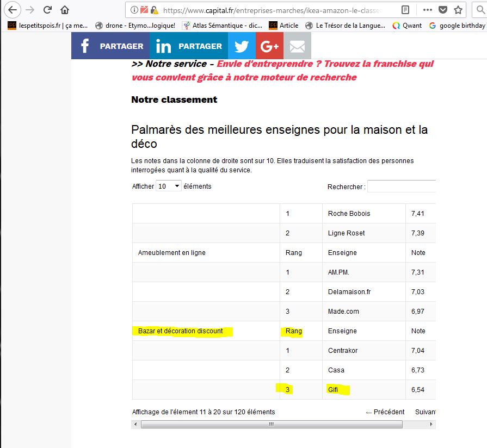Click the padlock warning icon in address bar

click(155, 10)
